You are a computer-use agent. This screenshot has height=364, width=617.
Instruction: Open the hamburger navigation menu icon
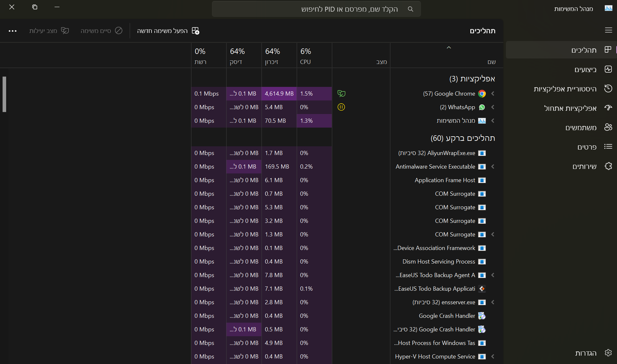609,30
